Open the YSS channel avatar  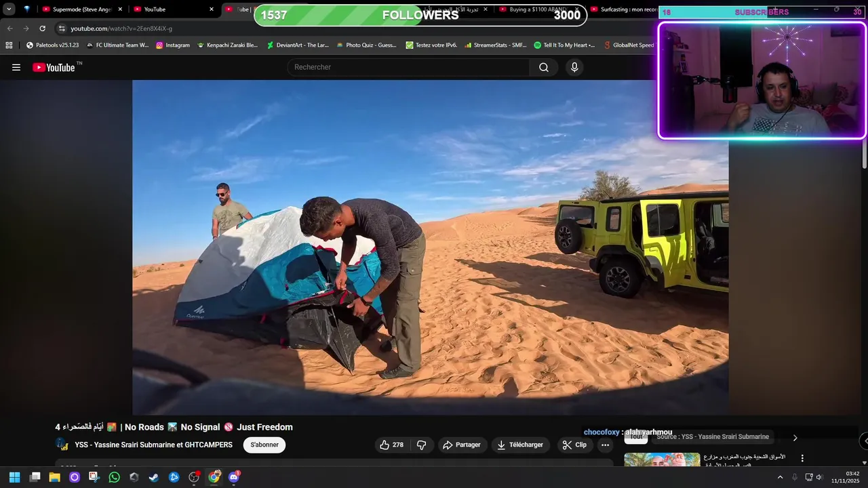click(62, 445)
